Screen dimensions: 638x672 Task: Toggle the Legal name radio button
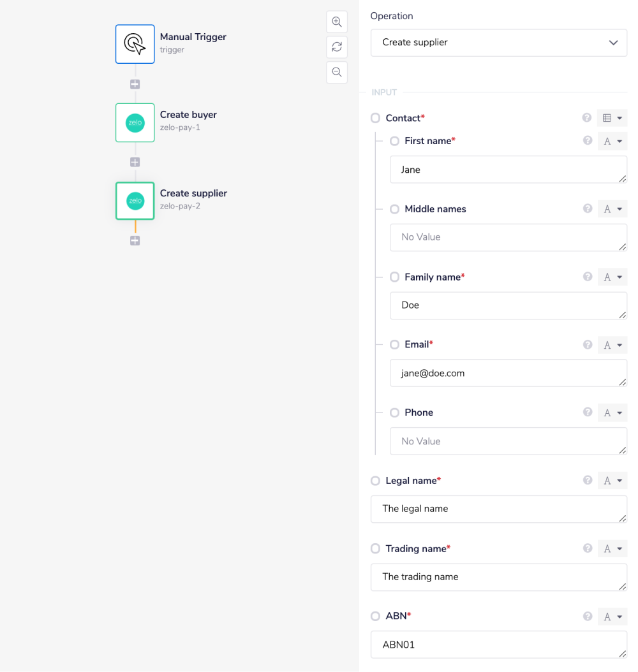coord(375,481)
